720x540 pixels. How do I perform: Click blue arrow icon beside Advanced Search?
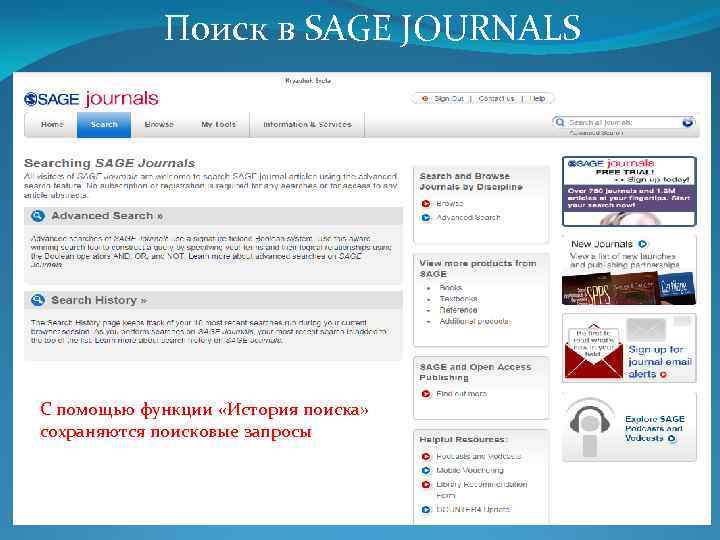coord(426,218)
